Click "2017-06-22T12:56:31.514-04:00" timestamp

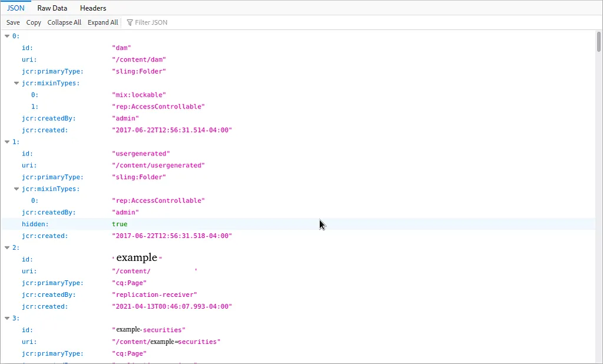point(172,130)
